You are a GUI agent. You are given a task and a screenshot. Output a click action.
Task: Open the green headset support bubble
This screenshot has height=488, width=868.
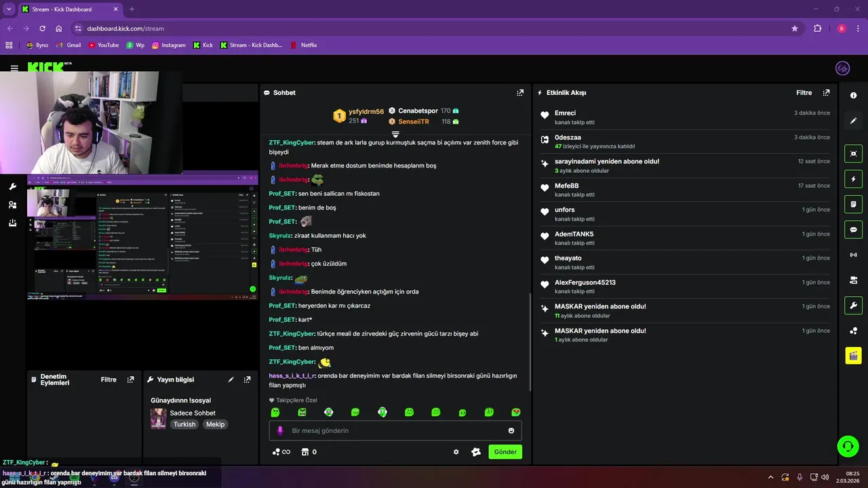848,446
